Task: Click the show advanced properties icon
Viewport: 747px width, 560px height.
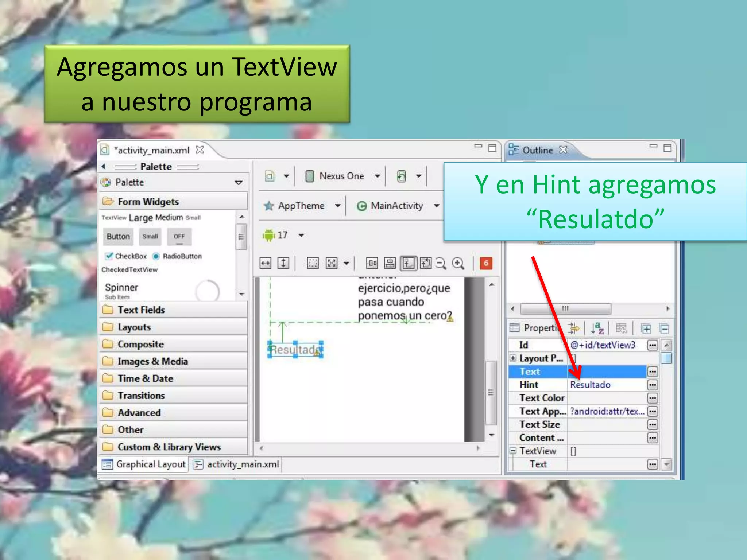Action: pyautogui.click(x=574, y=328)
